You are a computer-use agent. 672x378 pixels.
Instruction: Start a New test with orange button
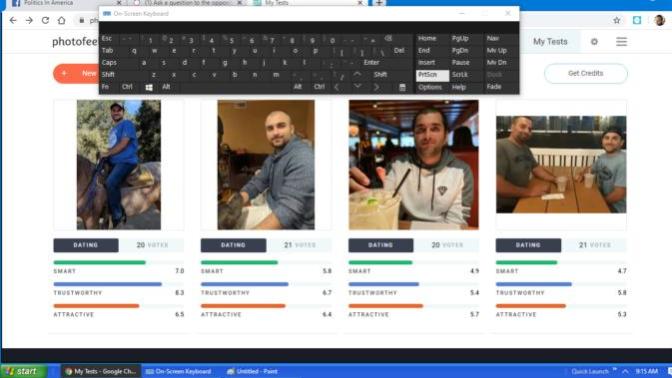(76, 73)
